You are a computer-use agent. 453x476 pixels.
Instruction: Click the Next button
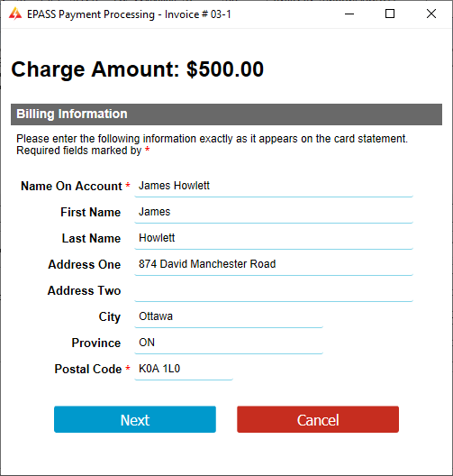135,419
